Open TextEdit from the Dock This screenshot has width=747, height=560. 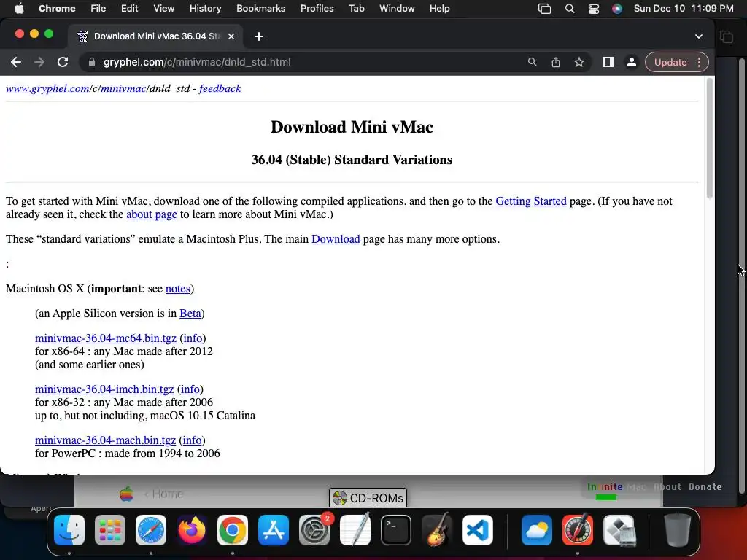pos(355,530)
